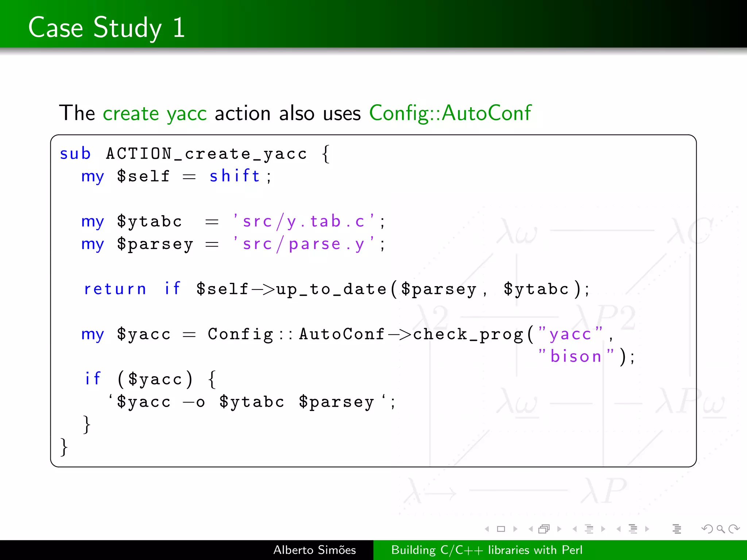Click the string 'src/parse.y'
The width and height of the screenshot is (747, 560).
pyautogui.click(x=304, y=244)
